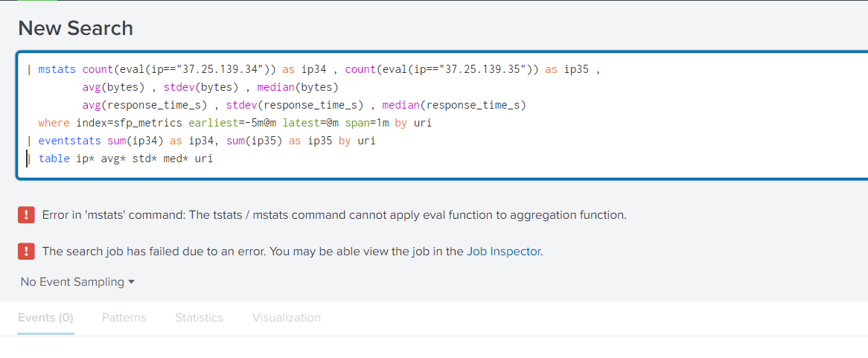The width and height of the screenshot is (868, 358).
Task: Click the table command in search box
Action: [54, 159]
